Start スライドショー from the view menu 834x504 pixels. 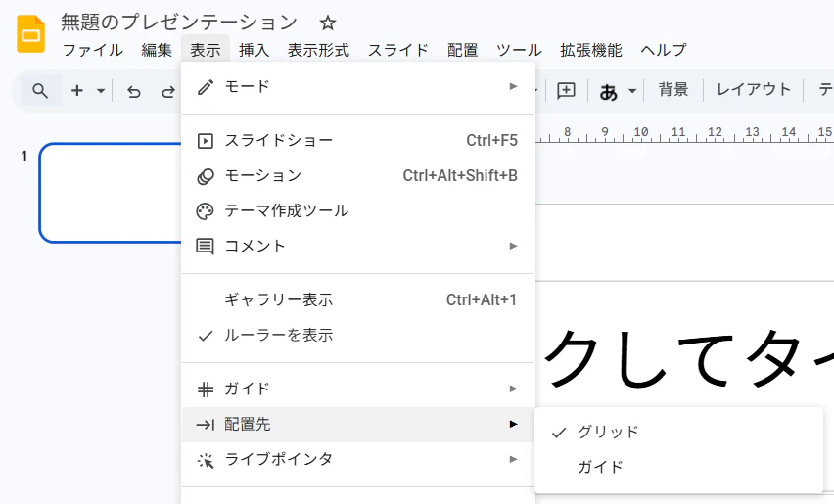[358, 140]
